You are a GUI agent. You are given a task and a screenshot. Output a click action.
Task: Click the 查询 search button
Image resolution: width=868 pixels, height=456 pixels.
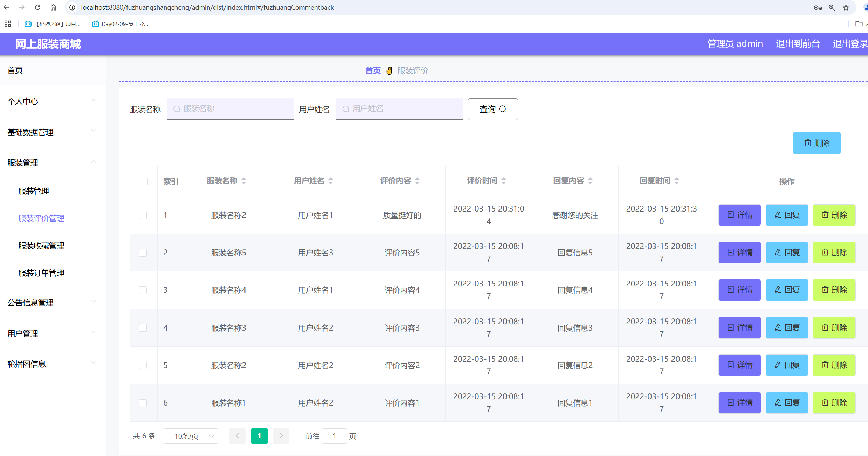(x=492, y=109)
